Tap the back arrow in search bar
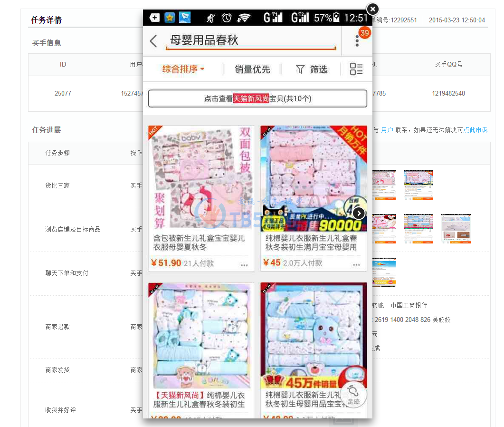Image resolution: width=504 pixels, height=427 pixels. click(153, 41)
